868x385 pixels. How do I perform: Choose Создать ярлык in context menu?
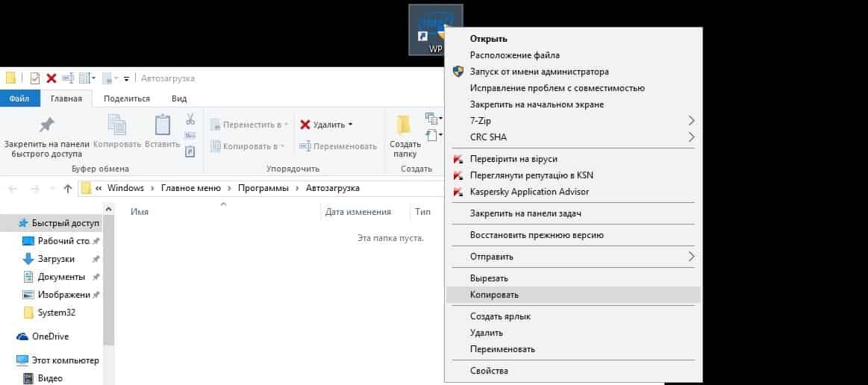point(573,316)
